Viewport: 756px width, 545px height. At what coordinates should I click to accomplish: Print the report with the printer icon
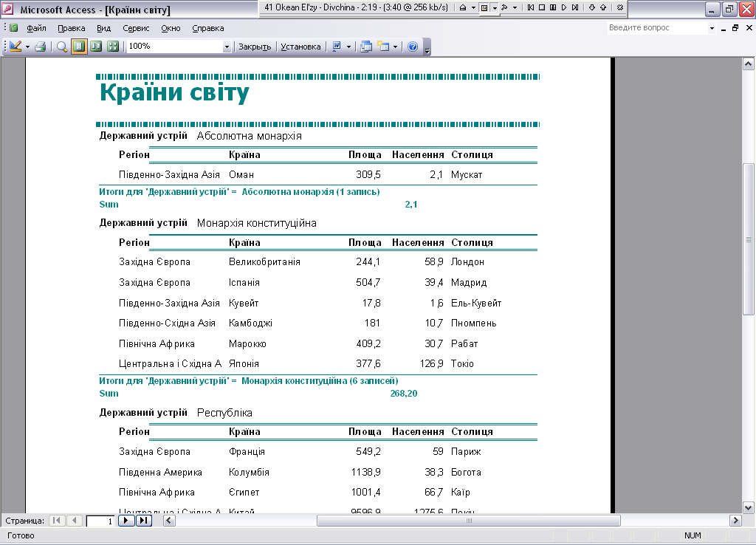click(41, 47)
